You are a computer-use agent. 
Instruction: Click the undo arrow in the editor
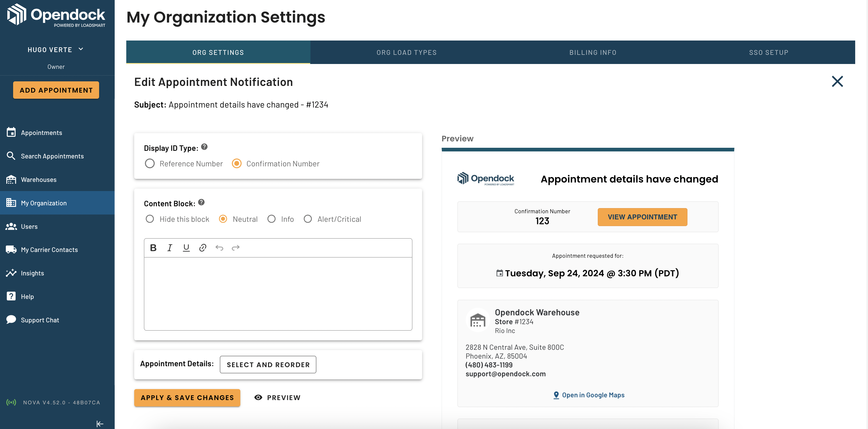[x=219, y=247]
